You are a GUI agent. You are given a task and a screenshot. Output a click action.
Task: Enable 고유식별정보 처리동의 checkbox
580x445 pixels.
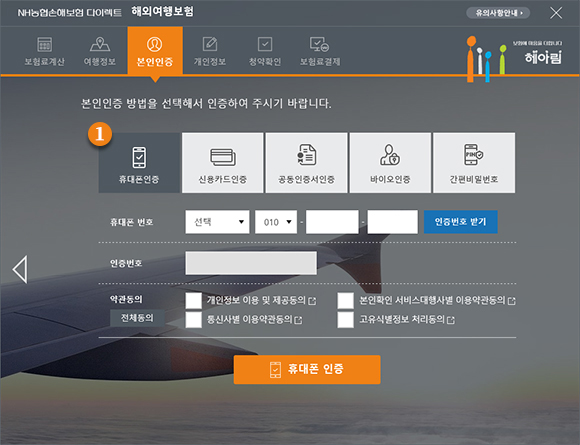tap(345, 320)
